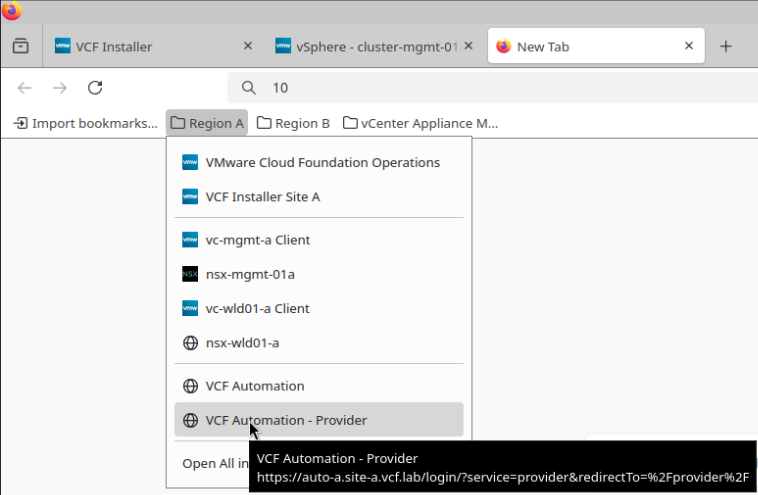This screenshot has width=758, height=495.
Task: Open a new tab with plus button
Action: tap(726, 46)
